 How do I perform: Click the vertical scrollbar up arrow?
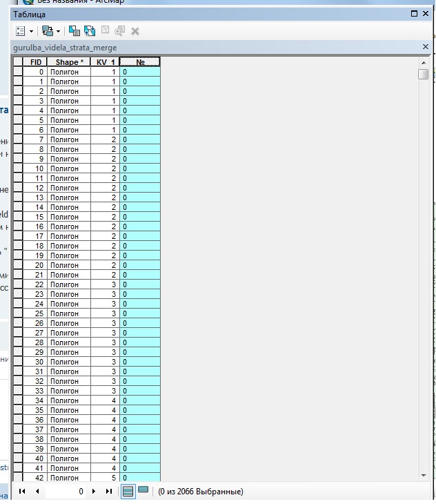[x=424, y=63]
